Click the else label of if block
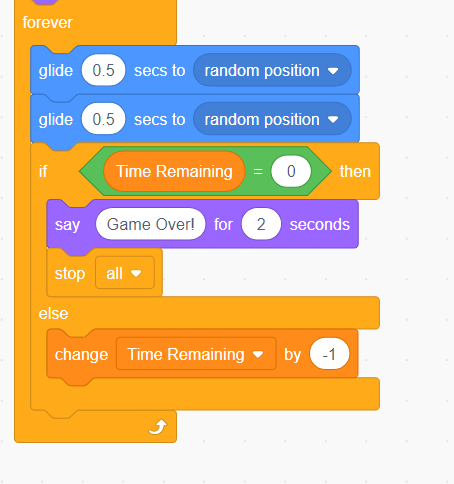Image resolution: width=454 pixels, height=484 pixels. (53, 314)
